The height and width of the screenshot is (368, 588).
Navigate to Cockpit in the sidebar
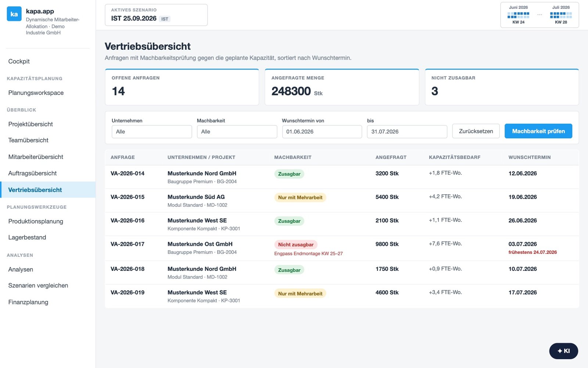tap(19, 61)
